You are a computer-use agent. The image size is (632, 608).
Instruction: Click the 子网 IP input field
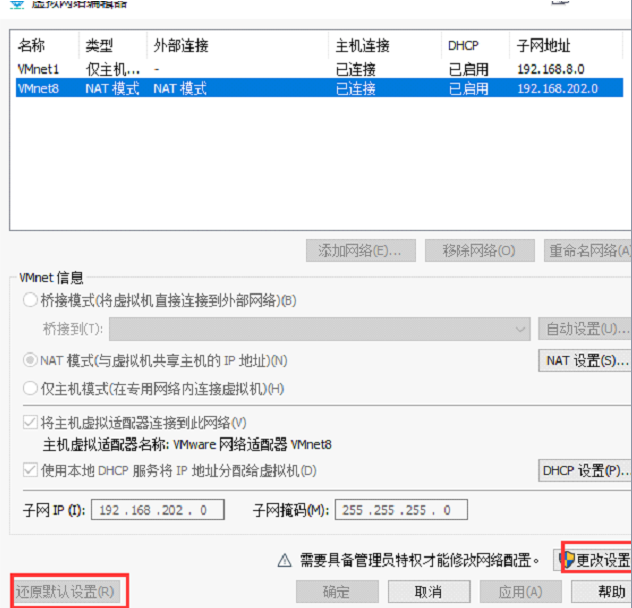(158, 510)
